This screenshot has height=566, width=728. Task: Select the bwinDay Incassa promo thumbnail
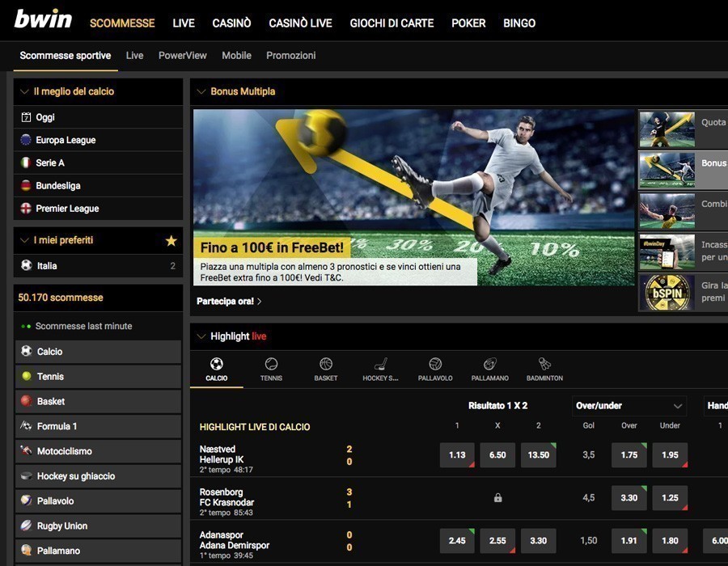tap(667, 251)
